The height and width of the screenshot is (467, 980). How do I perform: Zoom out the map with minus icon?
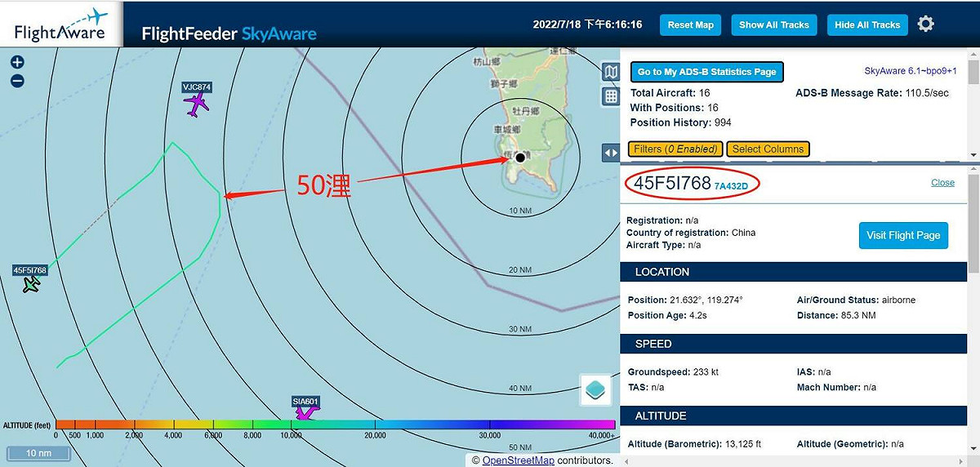click(17, 81)
